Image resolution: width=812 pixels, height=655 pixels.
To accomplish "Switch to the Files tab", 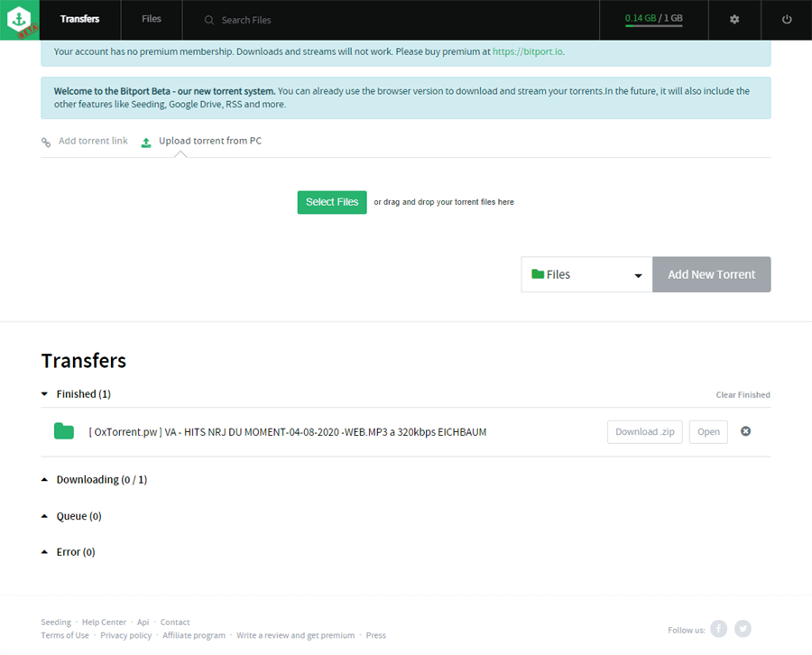I will 152,19.
